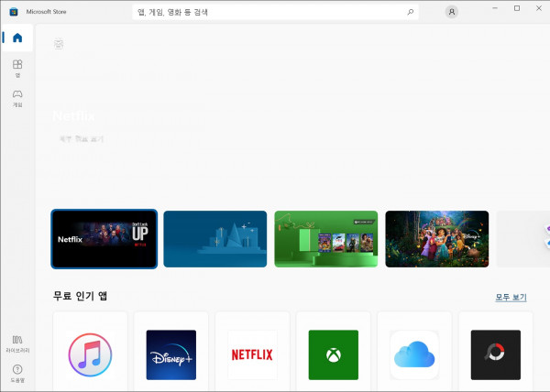This screenshot has height=392, width=550.
Task: Open the user account profile icon
Action: pyautogui.click(x=451, y=12)
